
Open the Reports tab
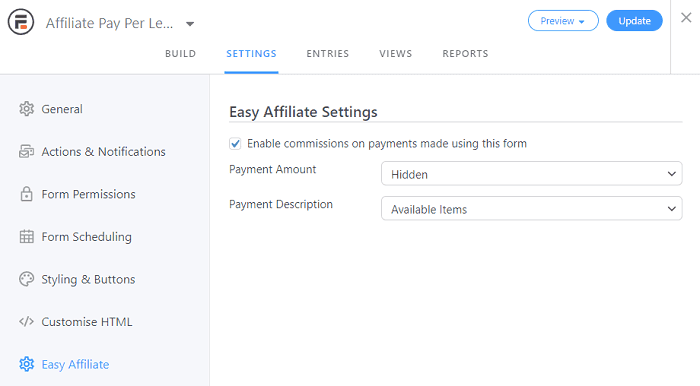pyautogui.click(x=465, y=54)
